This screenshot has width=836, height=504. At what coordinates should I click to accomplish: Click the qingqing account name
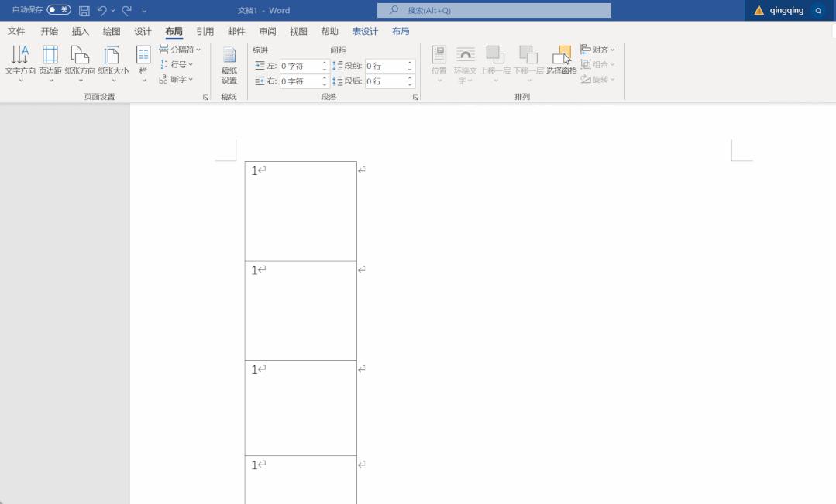pyautogui.click(x=786, y=11)
